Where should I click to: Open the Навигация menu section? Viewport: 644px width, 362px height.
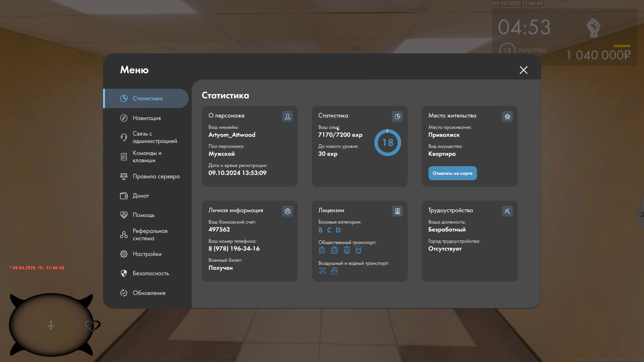pos(146,118)
